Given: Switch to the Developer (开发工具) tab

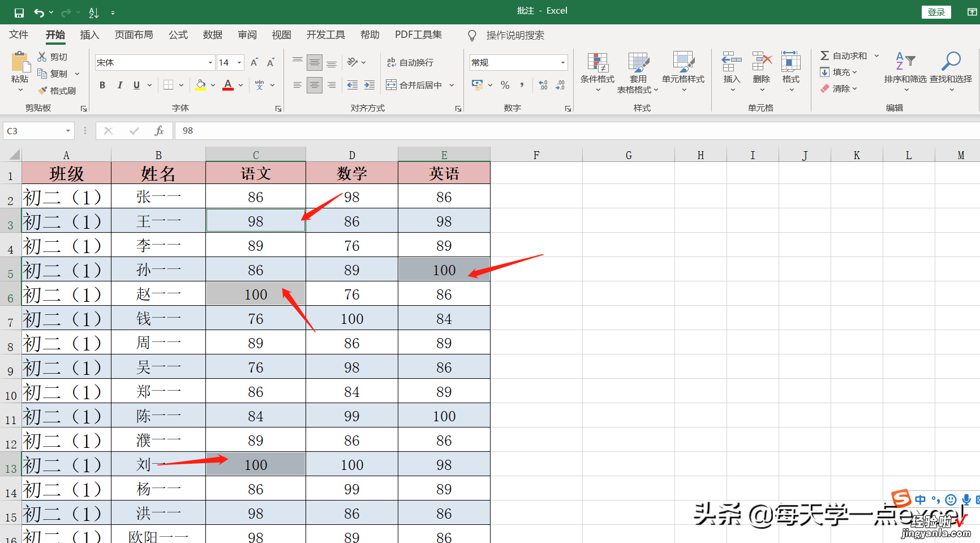Looking at the screenshot, I should point(325,35).
